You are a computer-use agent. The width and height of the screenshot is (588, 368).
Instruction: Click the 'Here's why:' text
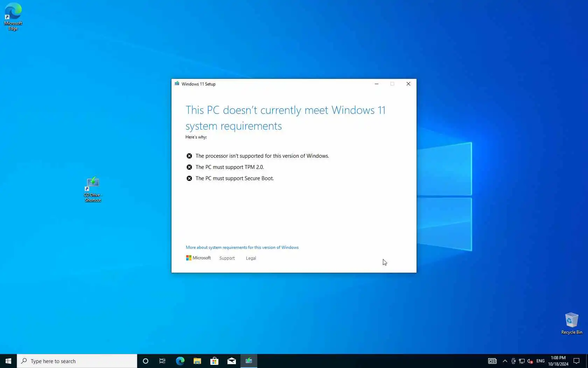point(196,137)
